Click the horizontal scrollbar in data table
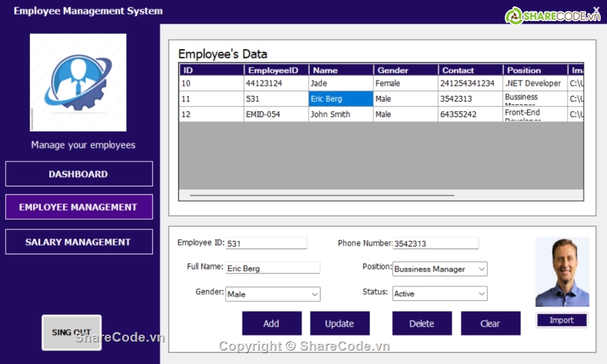The height and width of the screenshot is (364, 607). (x=322, y=195)
